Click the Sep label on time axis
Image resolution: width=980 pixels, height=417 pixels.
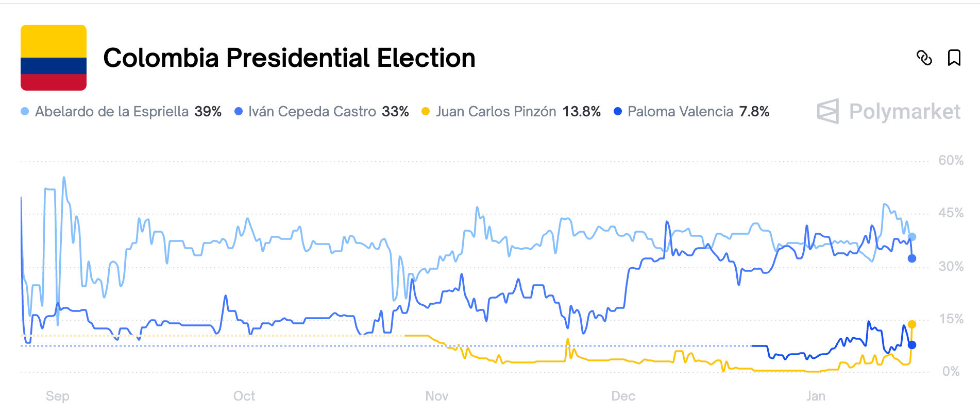coord(57,396)
